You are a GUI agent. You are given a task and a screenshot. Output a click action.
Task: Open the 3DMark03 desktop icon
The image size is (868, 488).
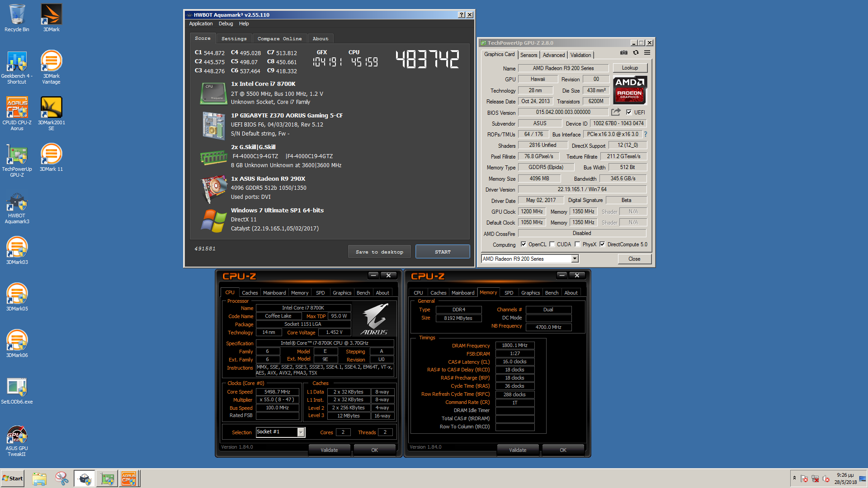click(17, 251)
